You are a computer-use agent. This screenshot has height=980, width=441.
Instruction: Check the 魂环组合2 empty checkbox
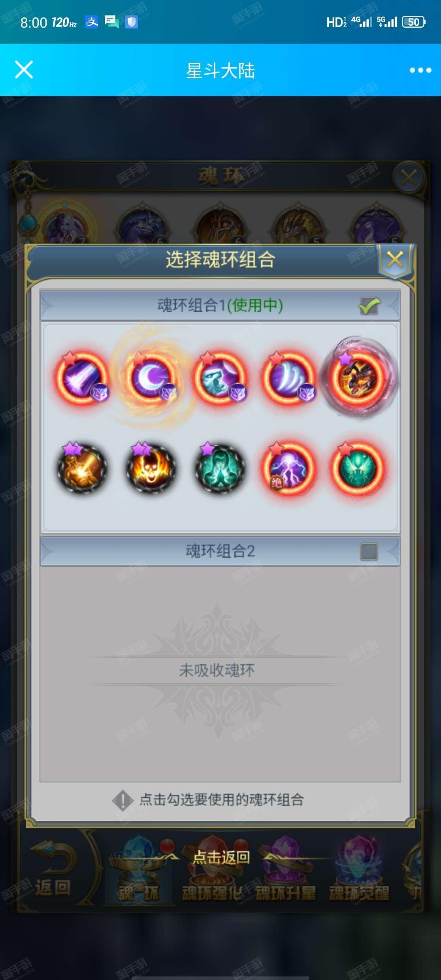(x=369, y=552)
